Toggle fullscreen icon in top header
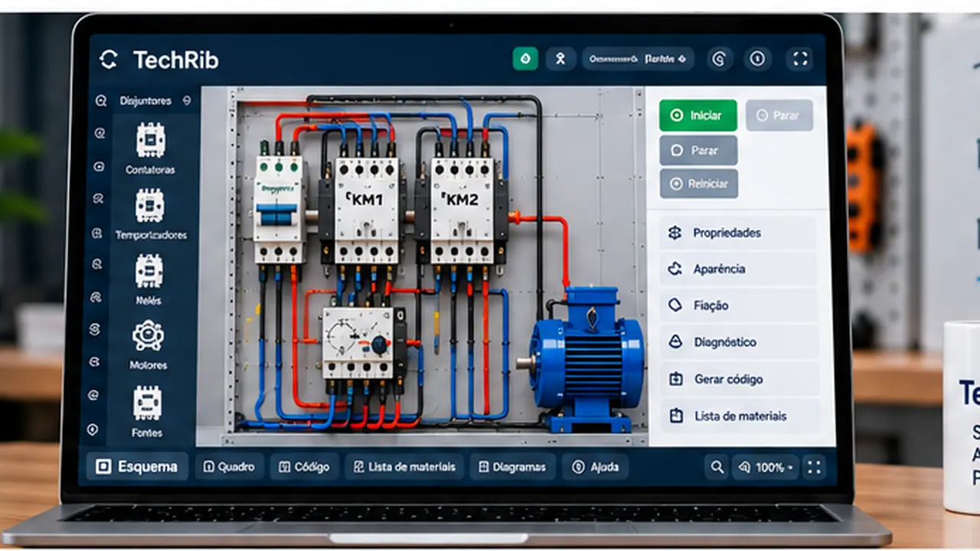Viewport: 980px width, 551px height. (800, 58)
